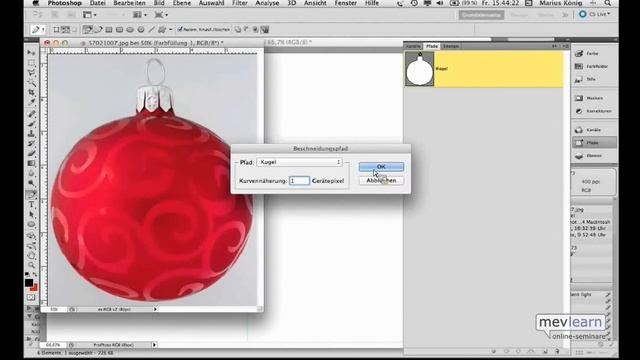Open the CS Live dropdown
The height and width of the screenshot is (360, 640).
595,14
